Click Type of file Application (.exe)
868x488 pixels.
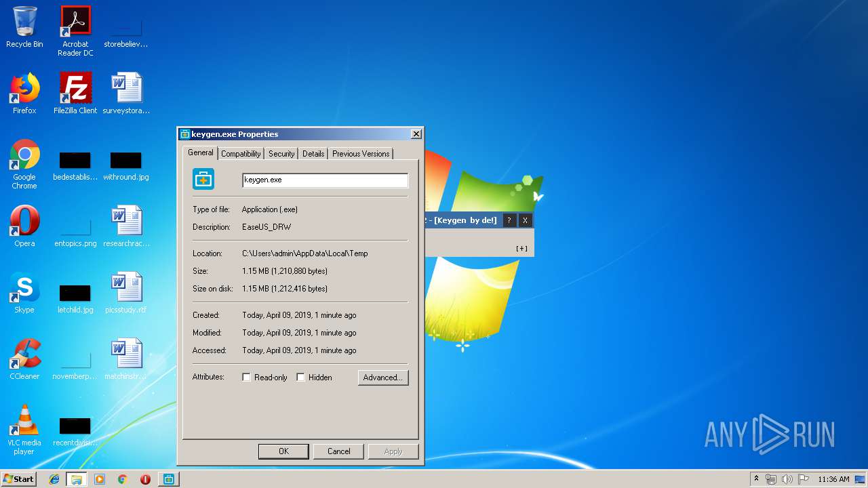[x=270, y=209]
